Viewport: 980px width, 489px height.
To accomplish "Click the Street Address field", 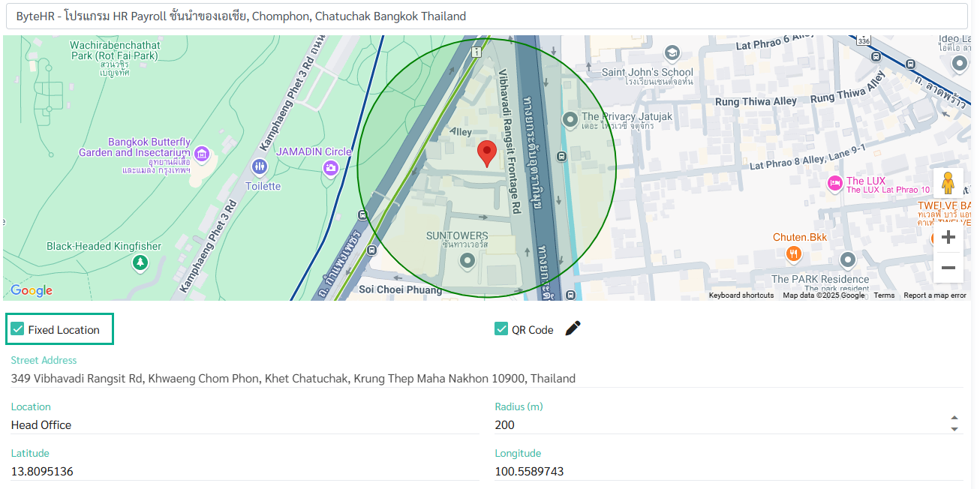I will point(487,379).
